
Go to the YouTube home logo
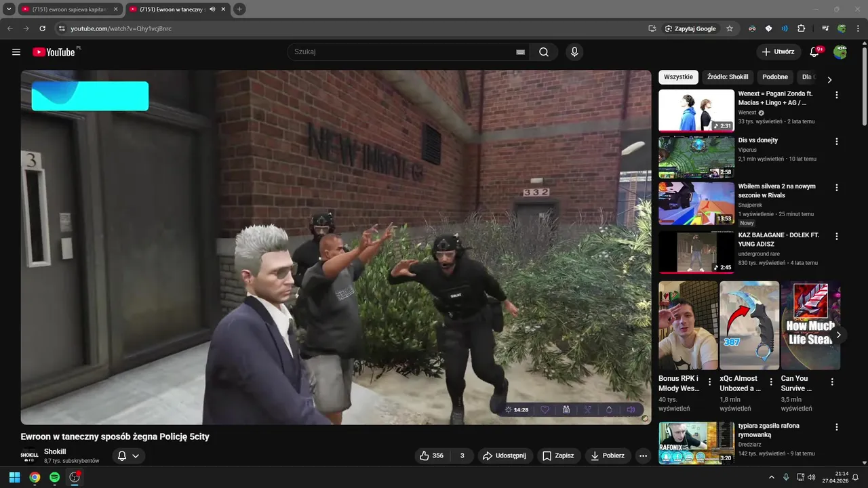click(x=54, y=52)
